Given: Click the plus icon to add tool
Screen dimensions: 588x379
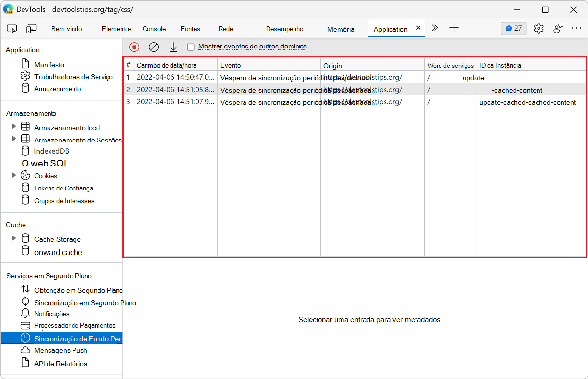Looking at the screenshot, I should coord(454,28).
